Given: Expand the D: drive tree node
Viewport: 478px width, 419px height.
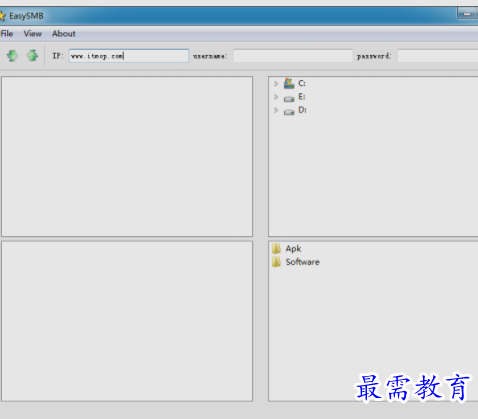Looking at the screenshot, I should pos(276,110).
